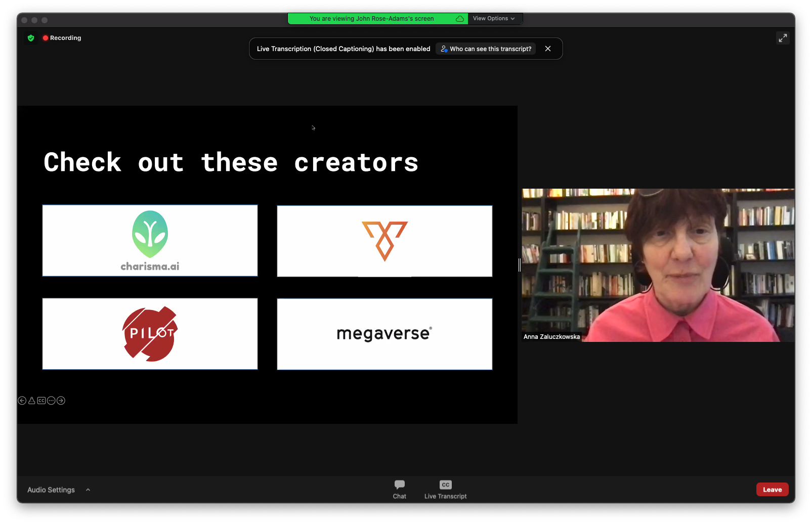Click the 'Check out these creators' heading

(231, 162)
